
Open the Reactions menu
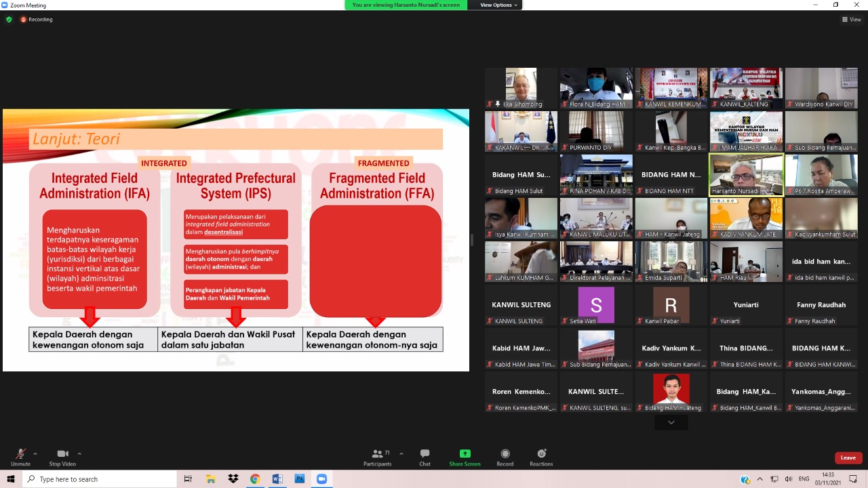541,453
